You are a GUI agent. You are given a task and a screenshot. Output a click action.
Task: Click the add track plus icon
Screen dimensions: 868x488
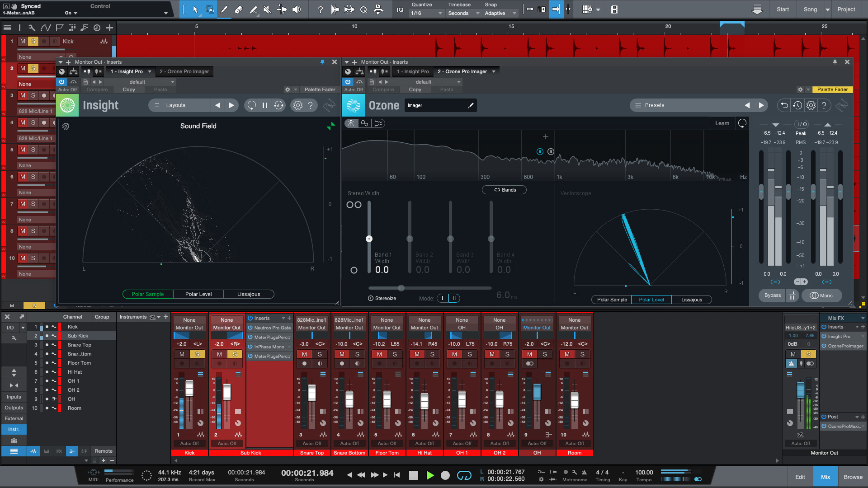pos(109,28)
